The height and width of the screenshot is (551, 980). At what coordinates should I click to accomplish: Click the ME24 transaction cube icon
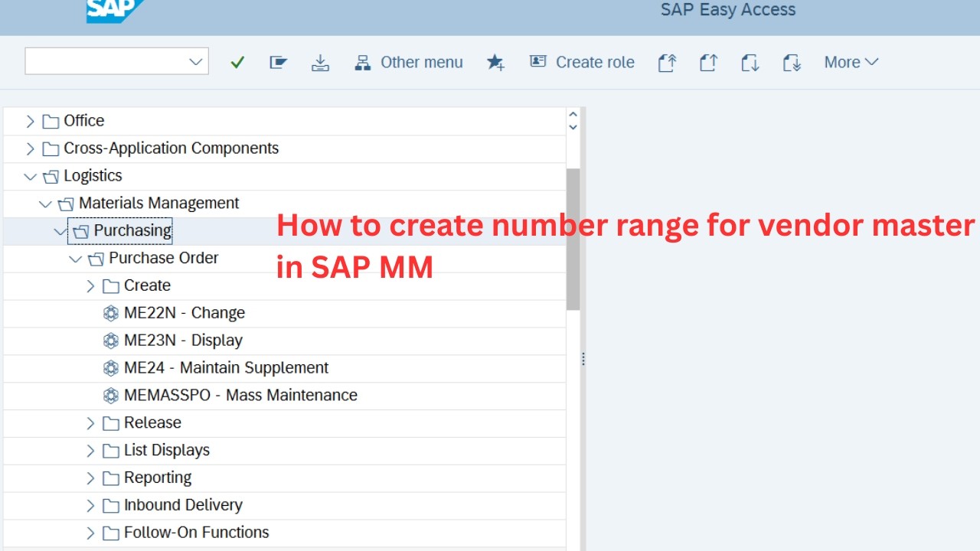pyautogui.click(x=111, y=368)
